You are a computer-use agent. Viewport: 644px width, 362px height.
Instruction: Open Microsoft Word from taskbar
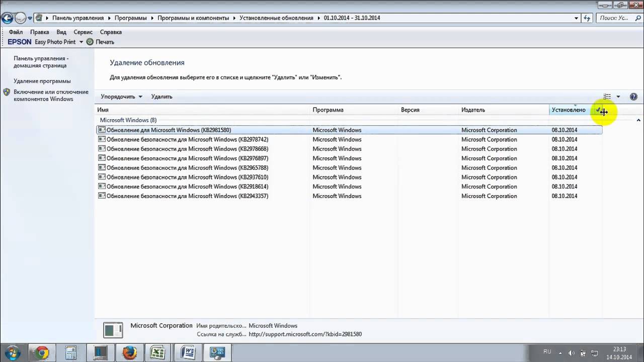[x=188, y=352]
